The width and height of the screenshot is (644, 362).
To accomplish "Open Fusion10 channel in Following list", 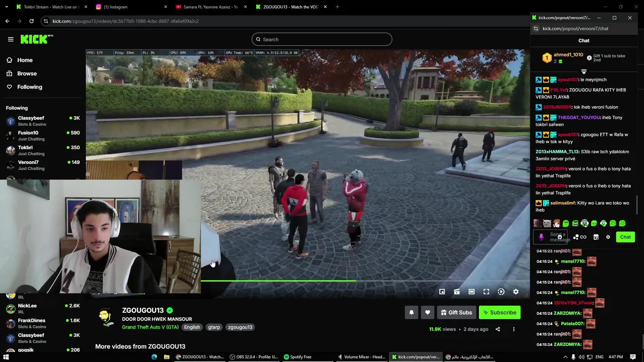I will point(42,136).
